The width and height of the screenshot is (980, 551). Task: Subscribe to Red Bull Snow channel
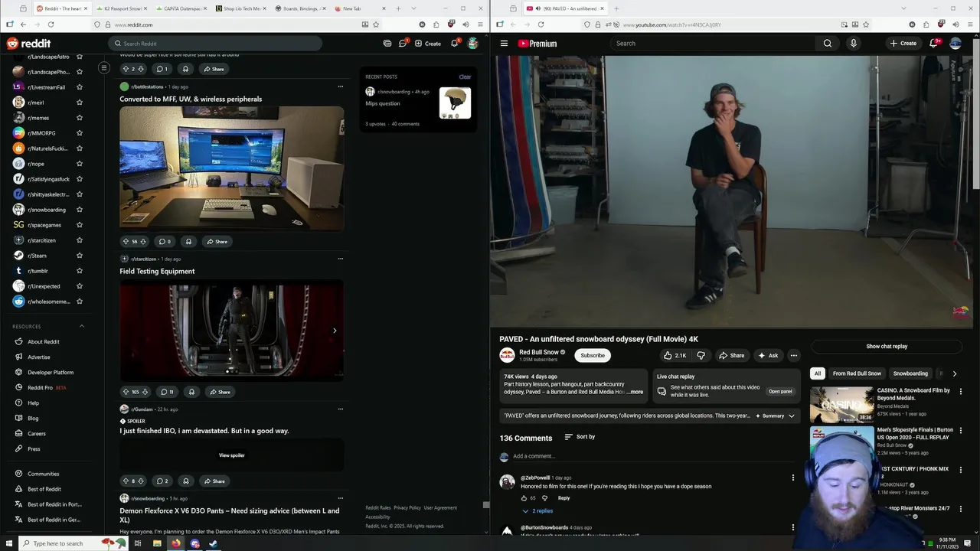pos(593,355)
